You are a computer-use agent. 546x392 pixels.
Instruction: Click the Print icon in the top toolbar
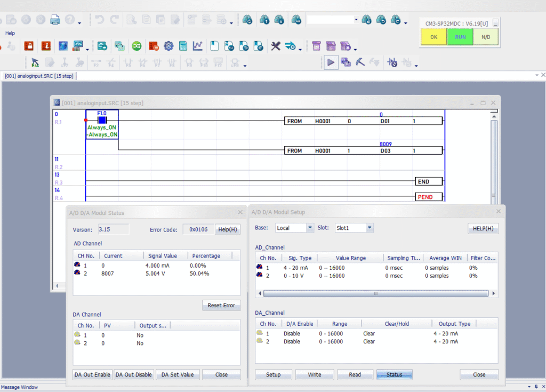pyautogui.click(x=55, y=20)
